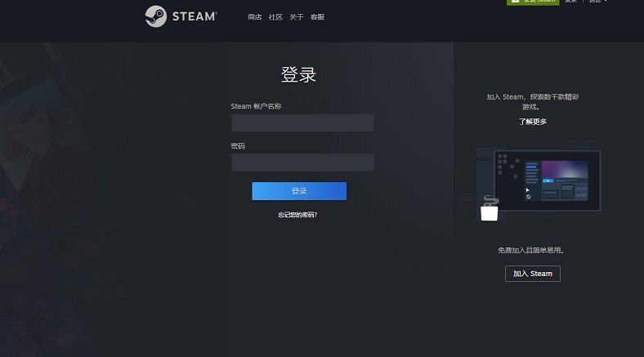Click the green install Steam button

pos(533,2)
